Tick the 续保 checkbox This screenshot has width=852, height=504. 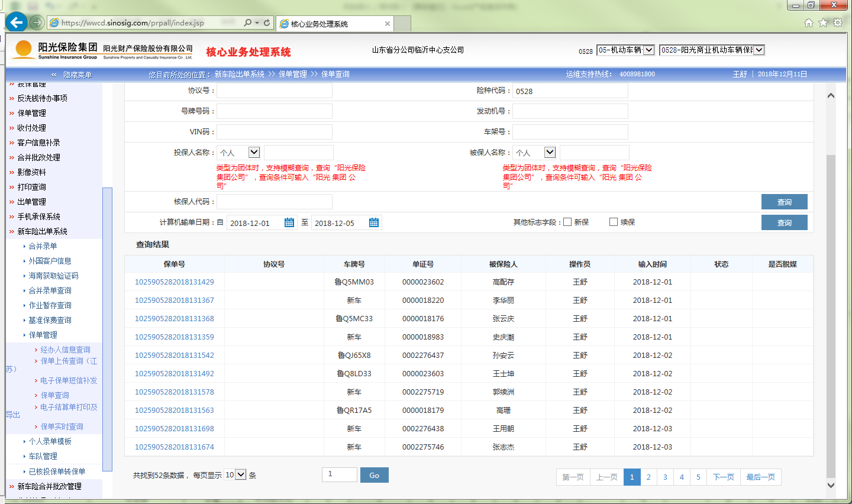[x=614, y=222]
